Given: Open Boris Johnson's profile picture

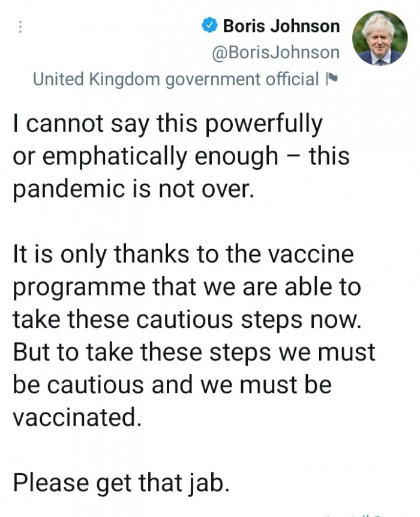Looking at the screenshot, I should tap(379, 37).
